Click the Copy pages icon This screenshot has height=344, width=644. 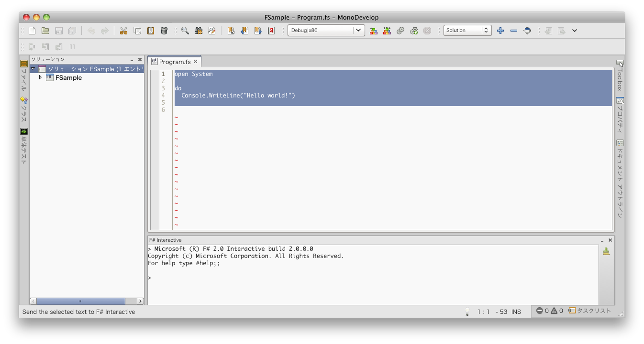(137, 31)
